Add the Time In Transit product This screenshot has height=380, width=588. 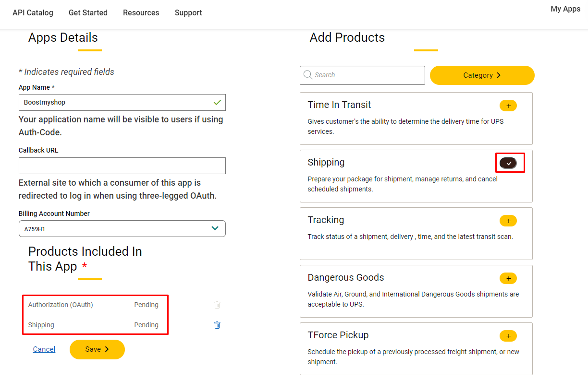[x=508, y=106]
